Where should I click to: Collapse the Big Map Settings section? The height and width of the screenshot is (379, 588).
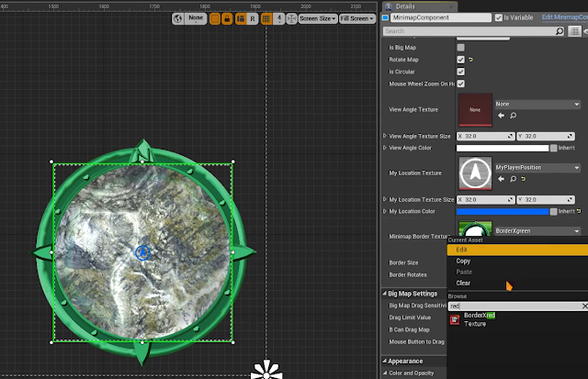tap(384, 294)
